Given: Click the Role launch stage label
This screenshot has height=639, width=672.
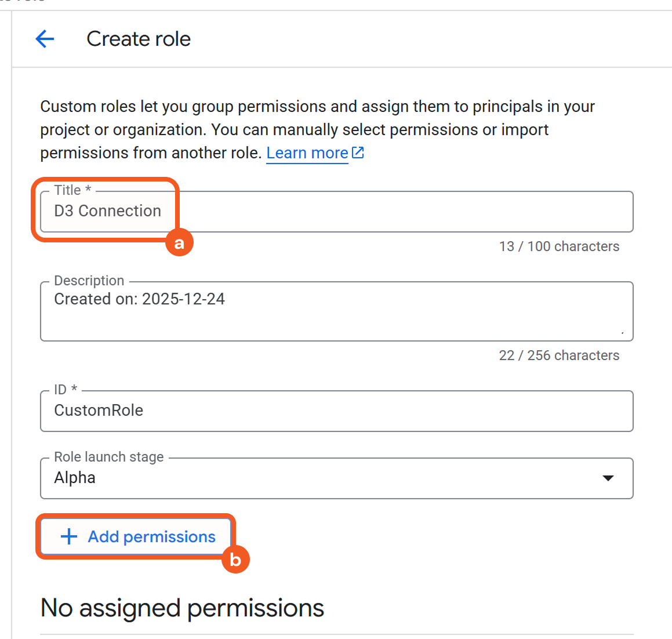Looking at the screenshot, I should (108, 457).
